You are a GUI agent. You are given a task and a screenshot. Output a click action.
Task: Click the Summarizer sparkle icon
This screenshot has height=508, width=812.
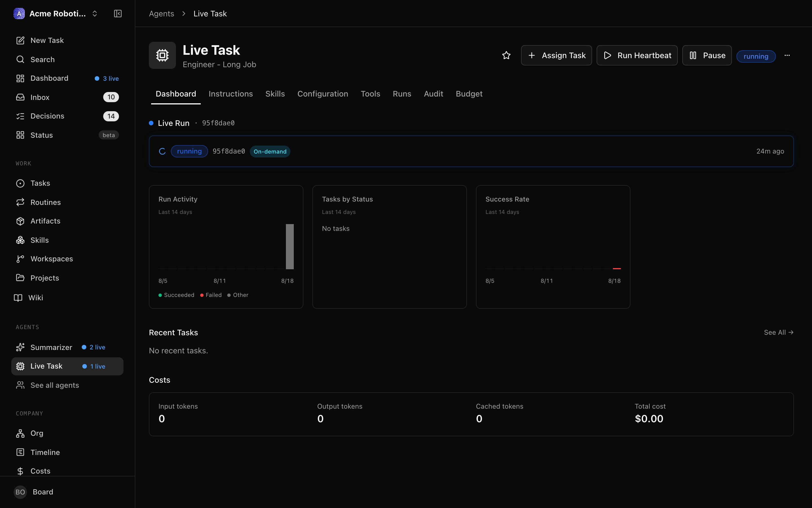tap(20, 347)
